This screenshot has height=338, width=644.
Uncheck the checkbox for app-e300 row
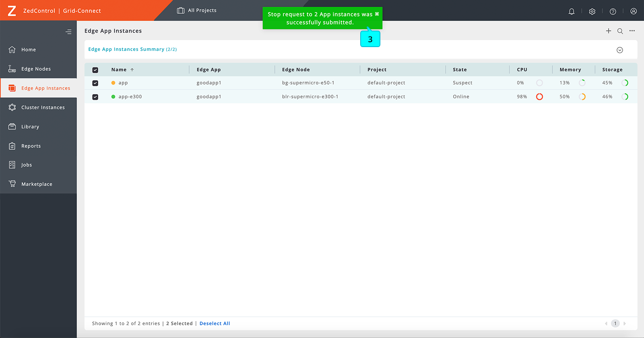pyautogui.click(x=95, y=97)
